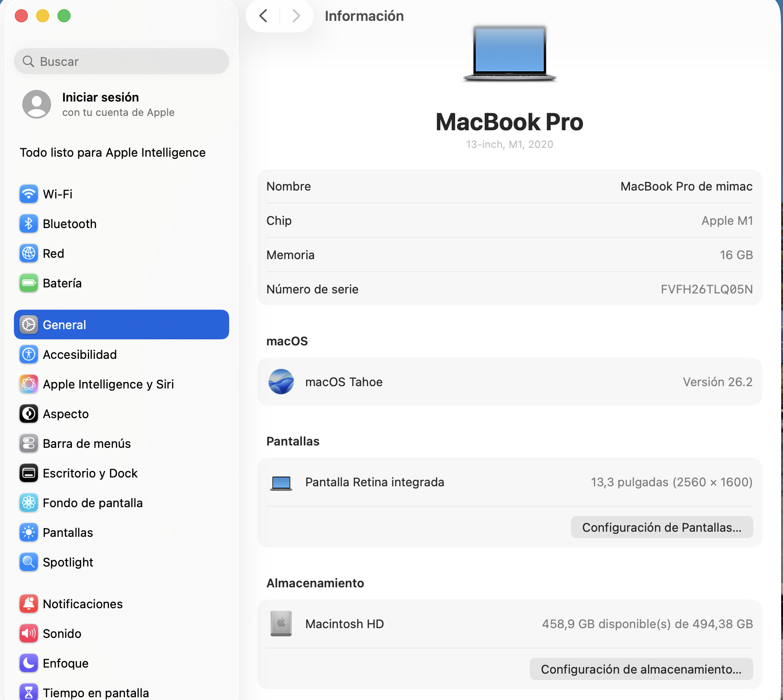Open Bluetooth icon in sidebar

point(29,223)
